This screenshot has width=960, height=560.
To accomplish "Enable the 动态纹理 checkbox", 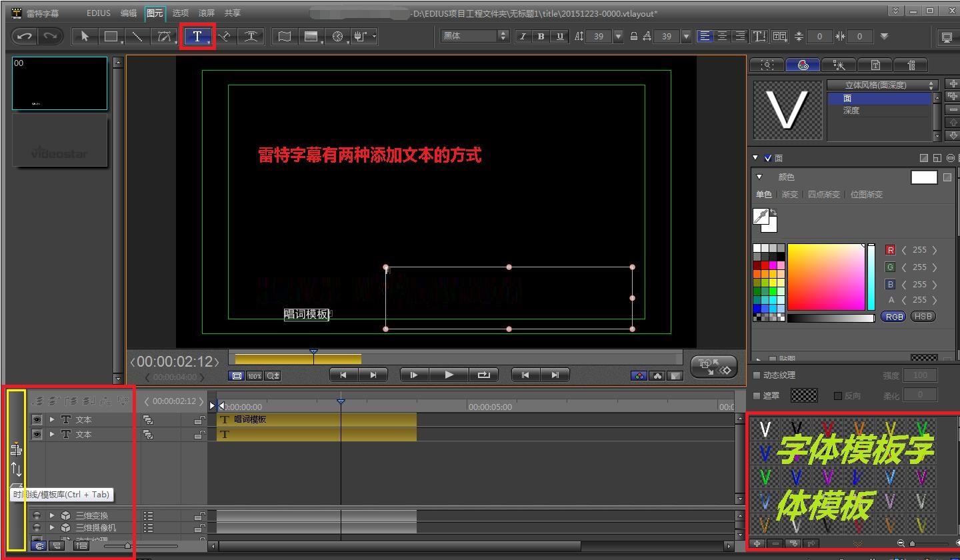I will pos(757,375).
